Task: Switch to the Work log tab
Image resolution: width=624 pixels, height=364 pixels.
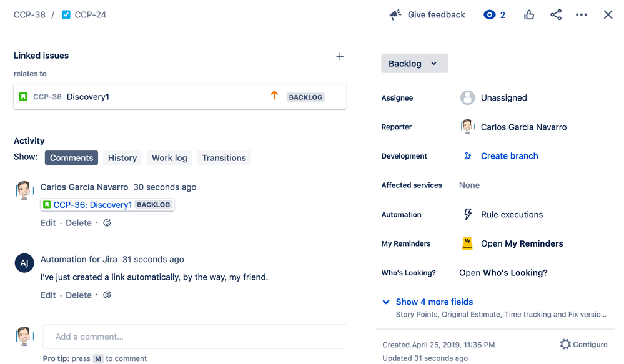Action: coord(169,158)
